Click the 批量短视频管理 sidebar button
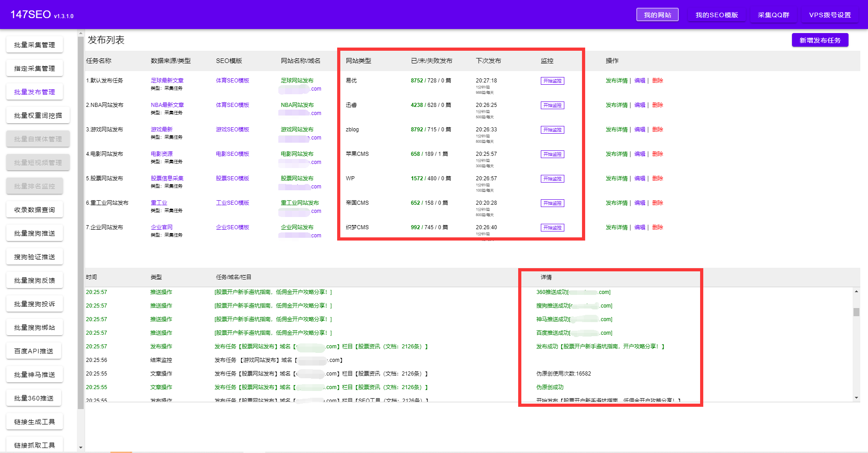Viewport: 868px width, 453px height. coord(38,163)
